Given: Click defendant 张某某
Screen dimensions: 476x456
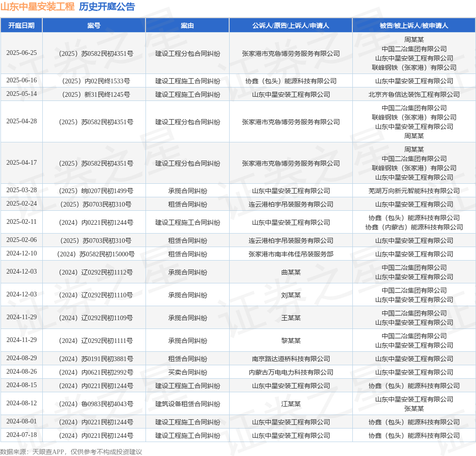Looking at the screenshot, I should (414, 409).
